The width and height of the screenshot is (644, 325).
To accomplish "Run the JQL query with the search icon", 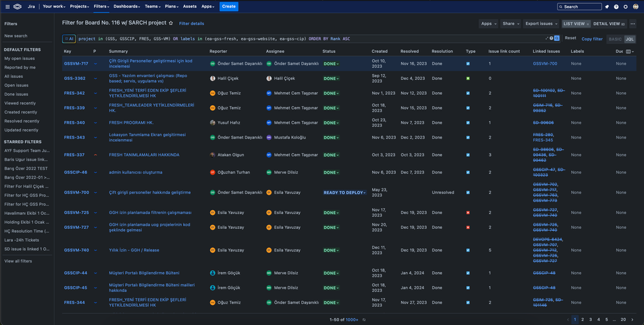I will [x=557, y=39].
